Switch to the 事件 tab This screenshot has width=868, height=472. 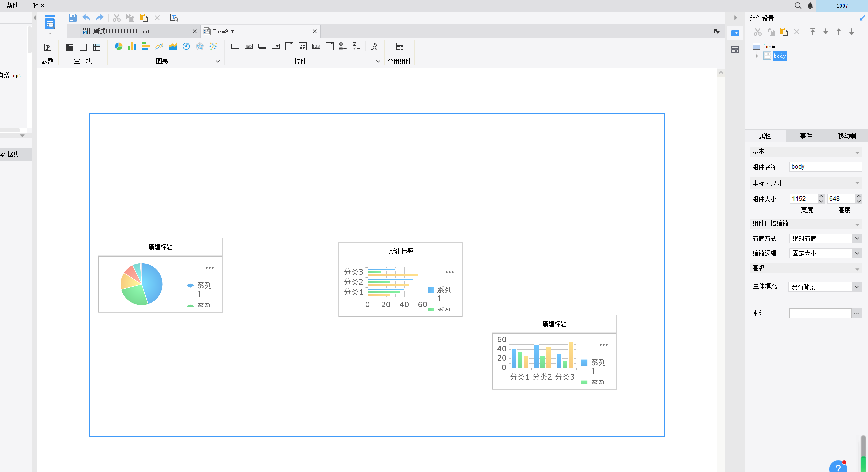[x=806, y=136]
